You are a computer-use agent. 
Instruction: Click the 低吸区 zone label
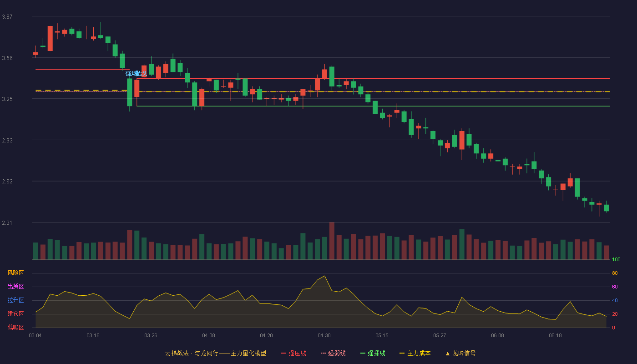[15, 327]
